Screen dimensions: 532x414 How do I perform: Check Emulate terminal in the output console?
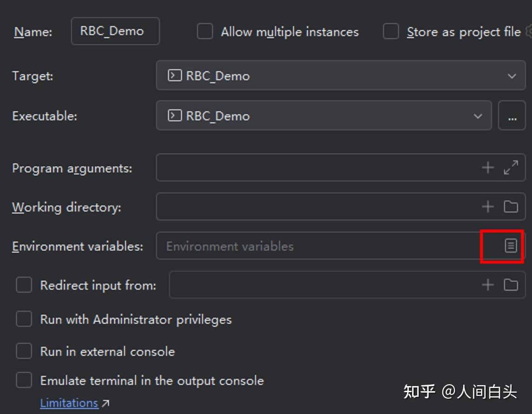pyautogui.click(x=24, y=380)
